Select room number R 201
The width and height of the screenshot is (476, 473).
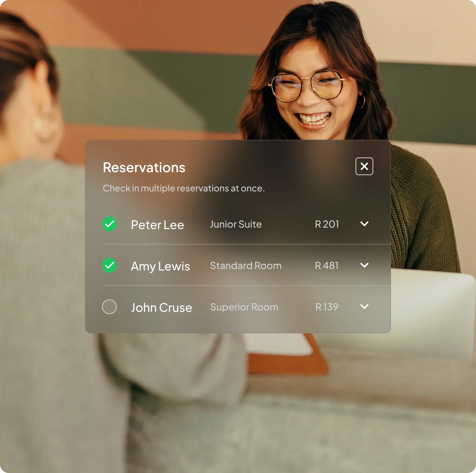[x=327, y=224]
